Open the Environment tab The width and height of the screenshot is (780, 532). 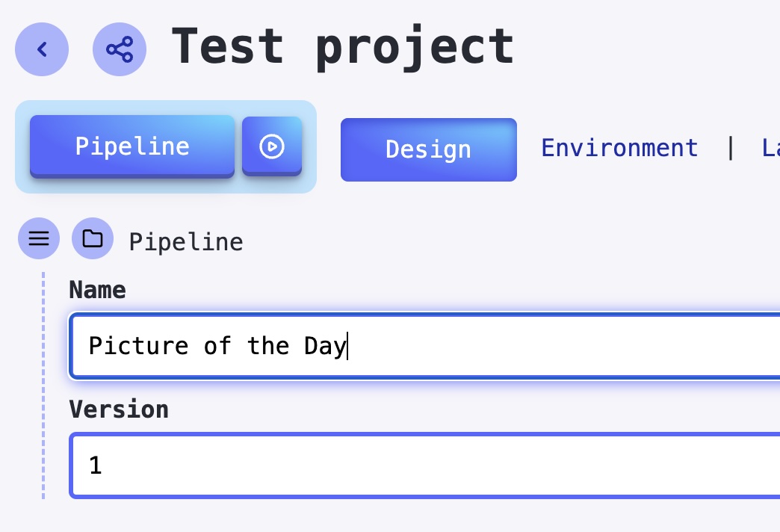(619, 148)
